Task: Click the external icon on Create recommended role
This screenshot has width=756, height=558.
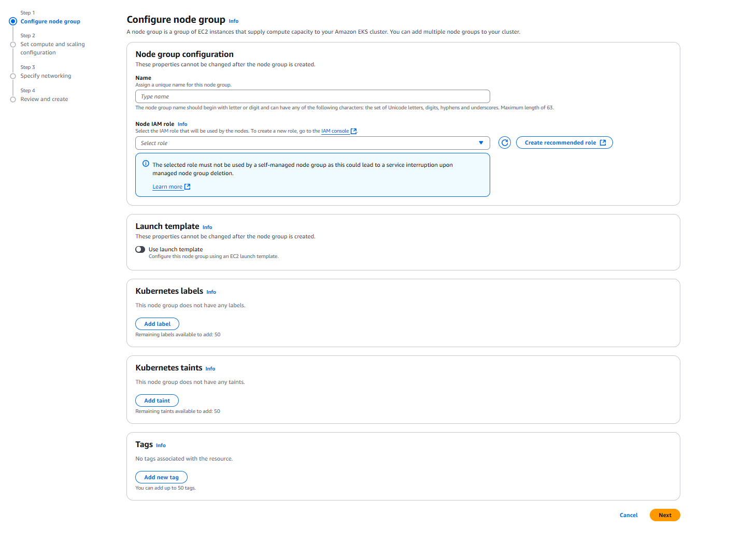Action: pos(603,142)
